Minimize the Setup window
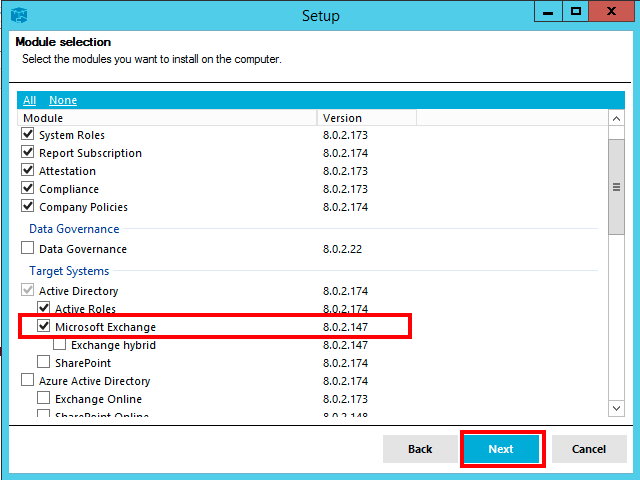 coord(548,11)
